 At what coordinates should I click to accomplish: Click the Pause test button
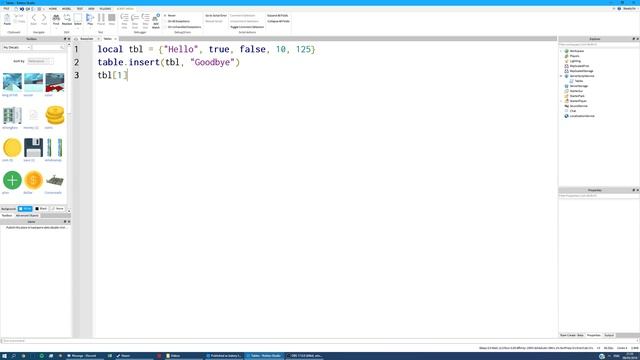click(x=101, y=19)
